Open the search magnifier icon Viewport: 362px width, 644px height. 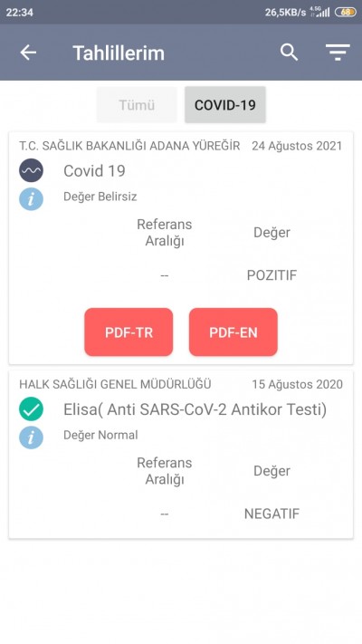289,53
